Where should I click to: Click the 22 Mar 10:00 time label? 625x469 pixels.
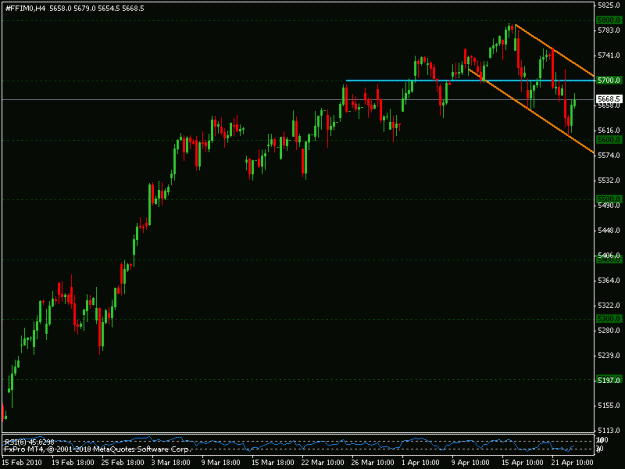323,463
